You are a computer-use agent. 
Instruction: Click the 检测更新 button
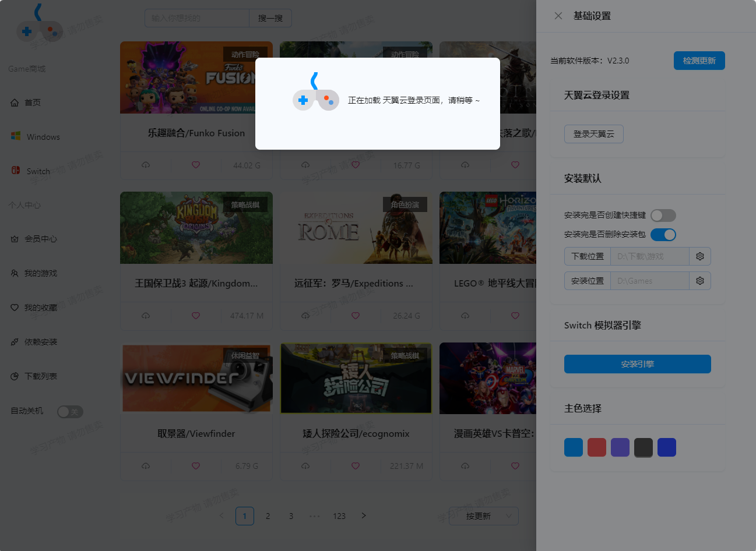click(x=699, y=61)
